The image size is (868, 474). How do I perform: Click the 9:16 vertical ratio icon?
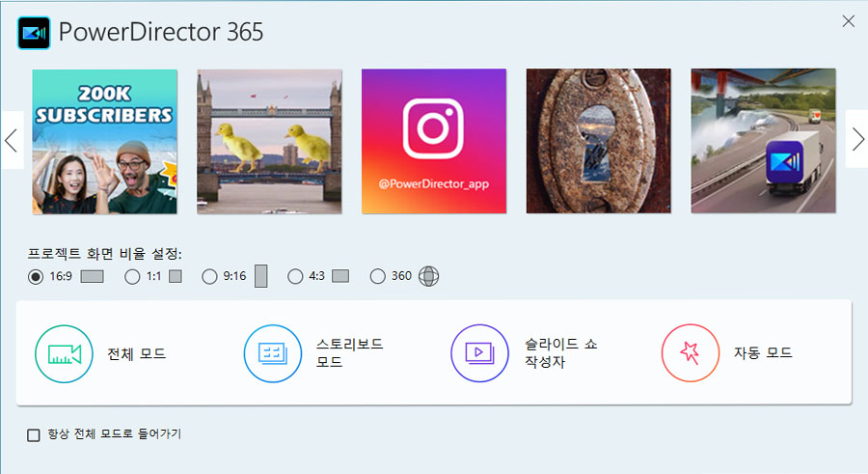pos(261,276)
